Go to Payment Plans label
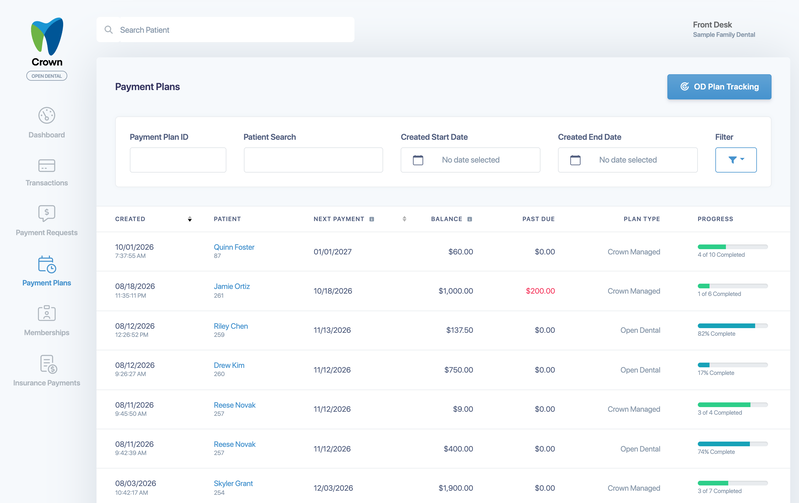Viewport: 799px width, 503px height. 46,283
